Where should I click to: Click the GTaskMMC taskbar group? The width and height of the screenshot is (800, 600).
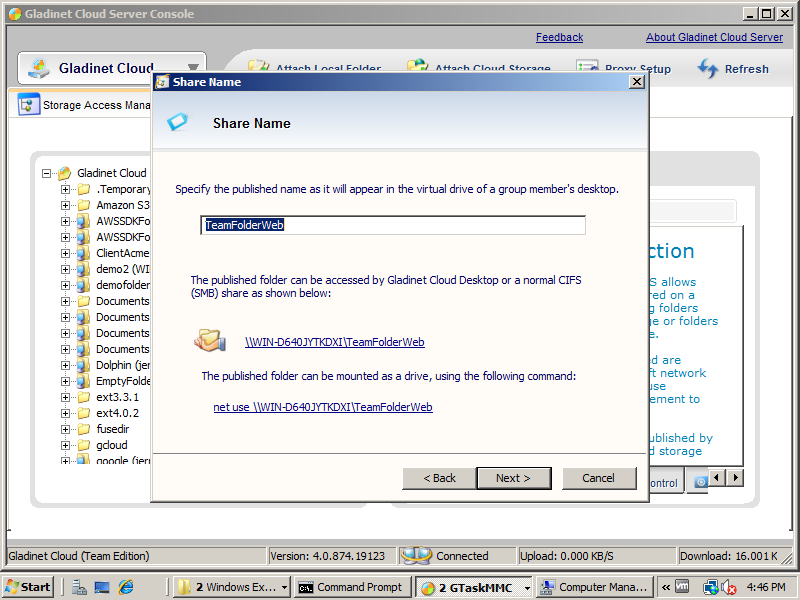(x=473, y=587)
